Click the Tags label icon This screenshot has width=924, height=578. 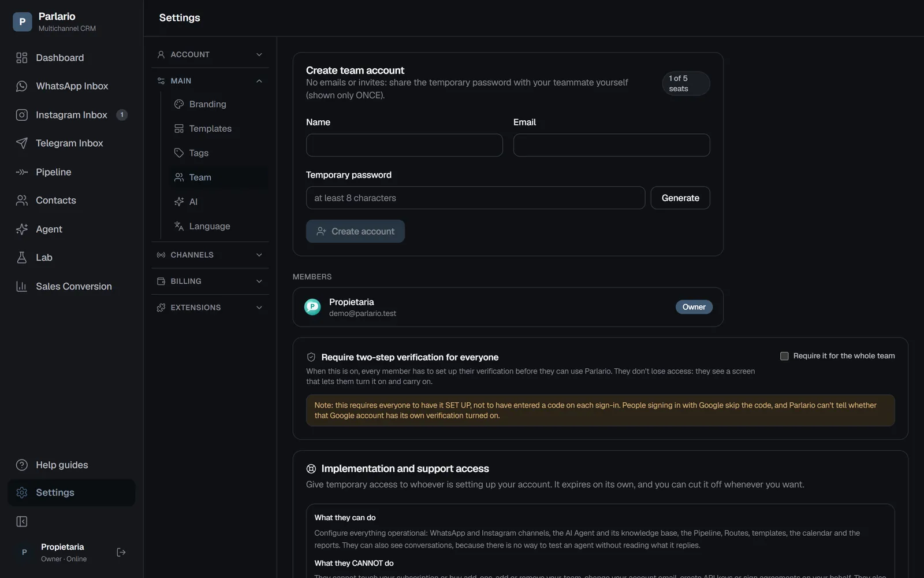(x=179, y=153)
